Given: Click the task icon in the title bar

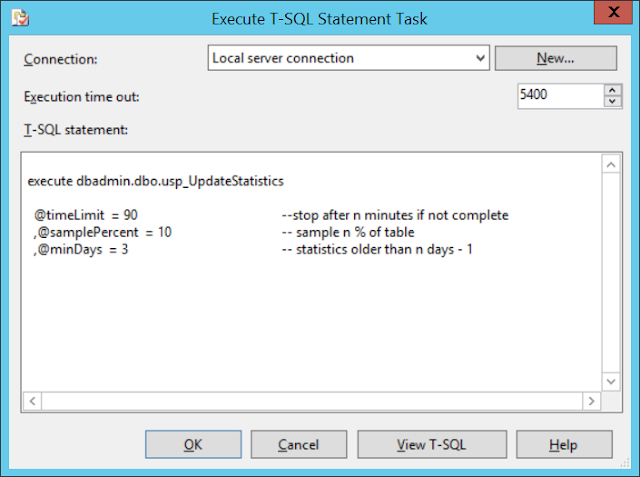Looking at the screenshot, I should click(20, 18).
